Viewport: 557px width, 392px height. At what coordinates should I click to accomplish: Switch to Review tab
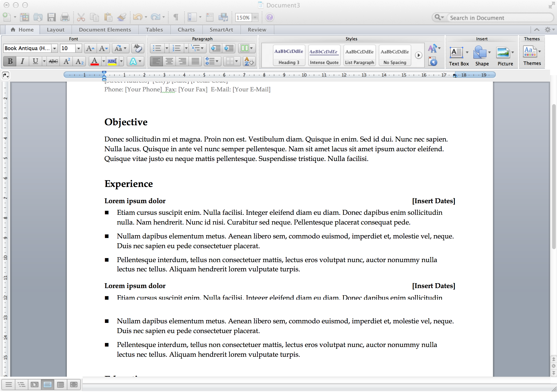point(257,30)
